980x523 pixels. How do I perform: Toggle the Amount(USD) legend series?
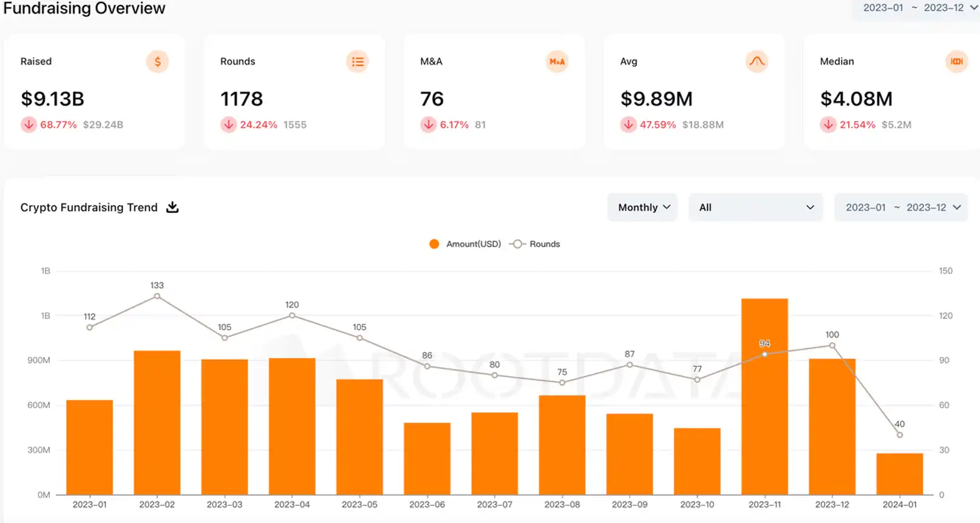(465, 244)
